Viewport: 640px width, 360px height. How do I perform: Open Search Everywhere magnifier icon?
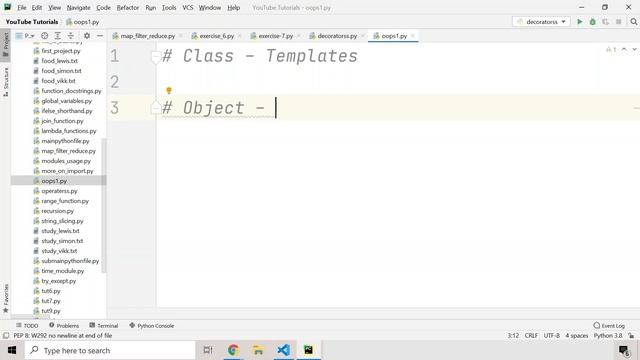[633, 22]
